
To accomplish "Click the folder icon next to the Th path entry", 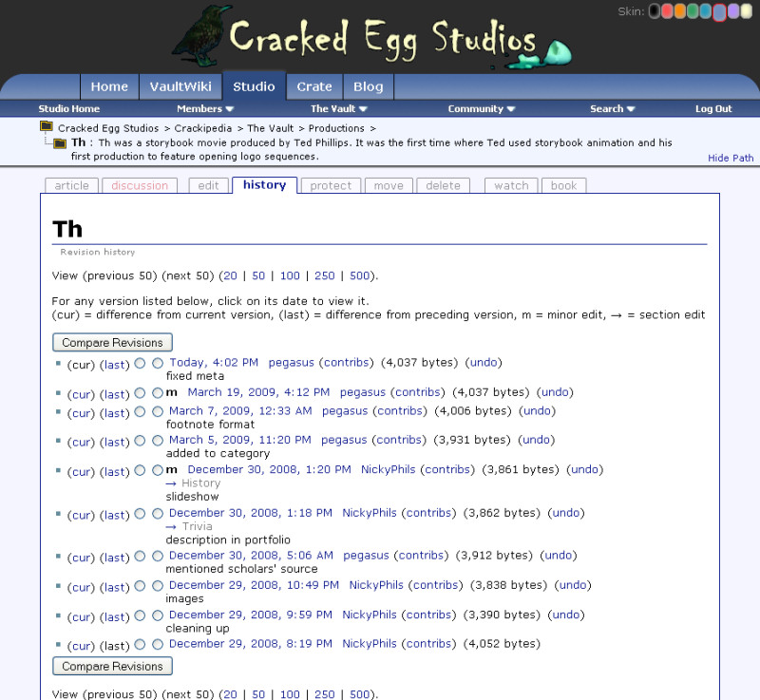I will pyautogui.click(x=60, y=143).
